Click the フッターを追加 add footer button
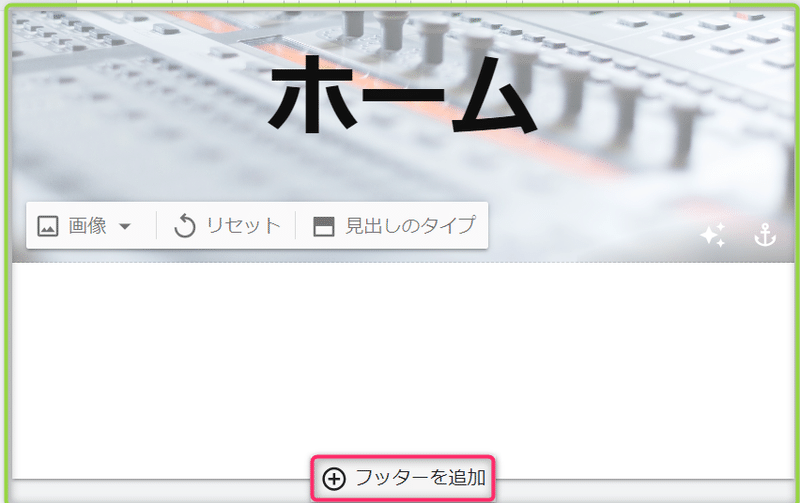The height and width of the screenshot is (503, 800). click(x=403, y=479)
